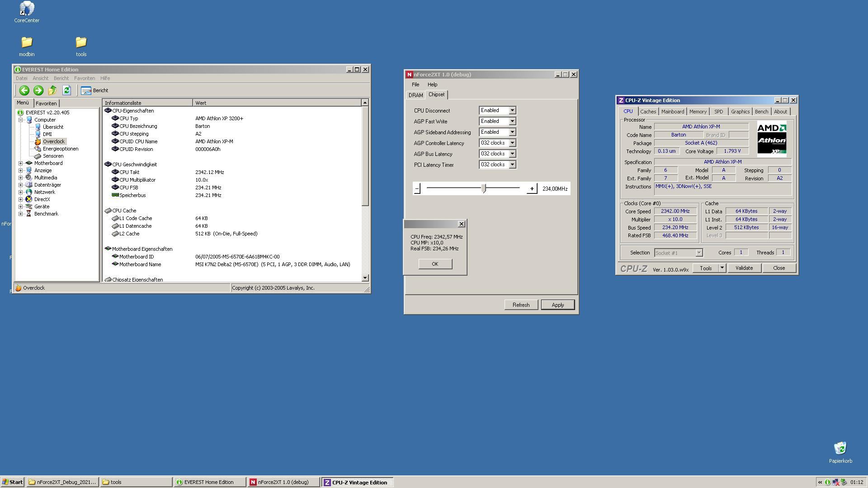Decrease FSB with the minus button

(x=417, y=188)
